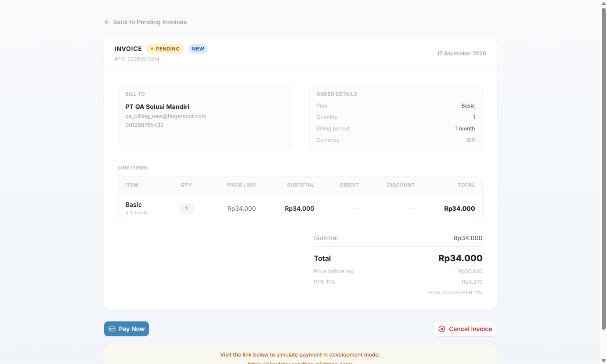Click the NEW badge
The height and width of the screenshot is (364, 607).
(198, 49)
